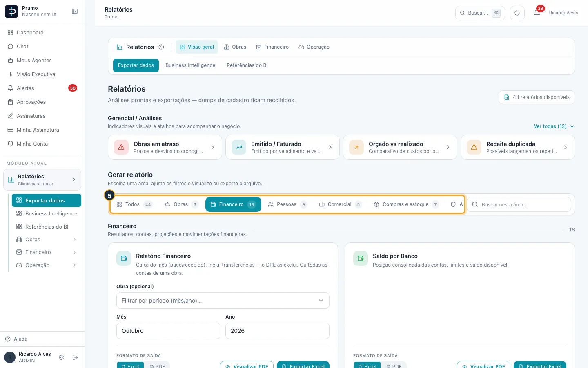The height and width of the screenshot is (368, 588).
Task: Click the Mês field showing Outubro
Action: (168, 331)
